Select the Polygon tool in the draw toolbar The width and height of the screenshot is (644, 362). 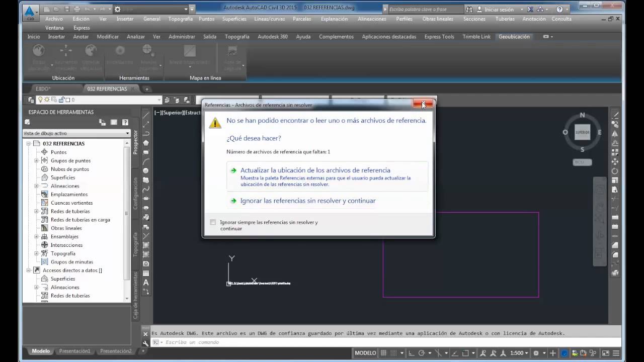click(146, 143)
